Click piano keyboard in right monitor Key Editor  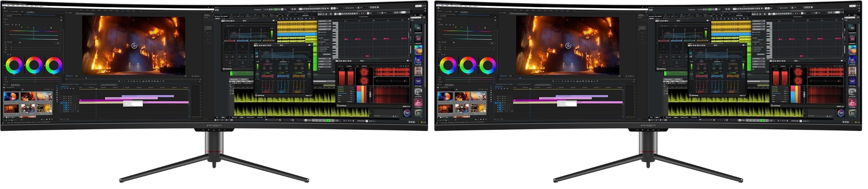point(769,40)
